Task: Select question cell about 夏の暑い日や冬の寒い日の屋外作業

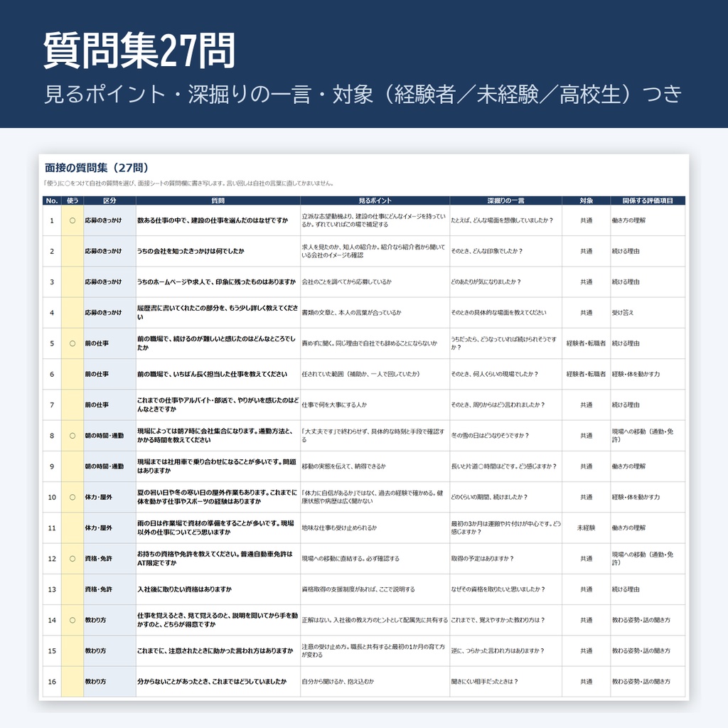Action: pos(218,497)
